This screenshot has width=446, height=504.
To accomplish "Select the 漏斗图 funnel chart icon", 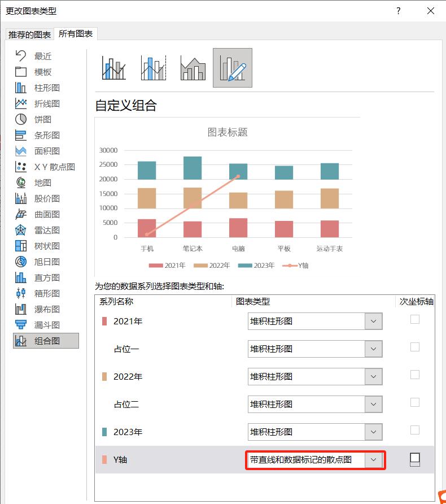I will click(21, 325).
